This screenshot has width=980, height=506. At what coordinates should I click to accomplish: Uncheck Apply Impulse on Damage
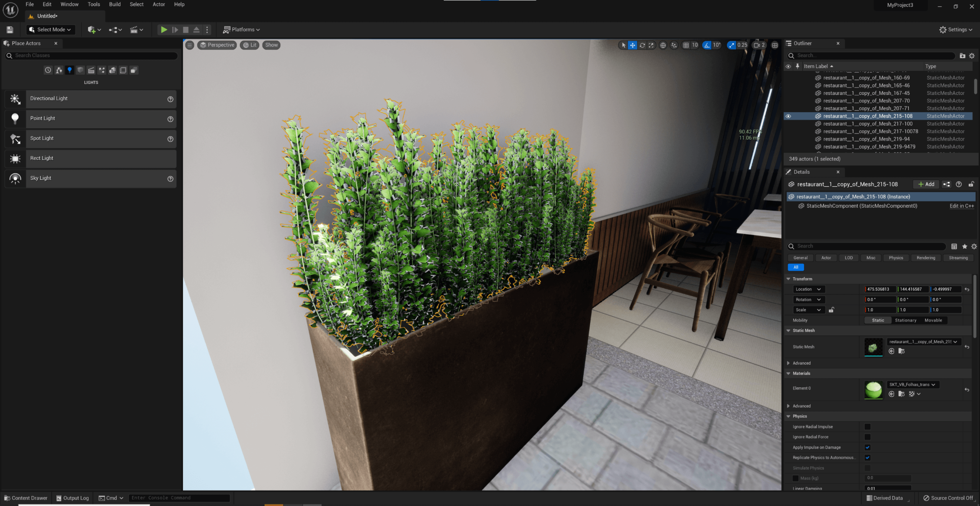pos(867,447)
